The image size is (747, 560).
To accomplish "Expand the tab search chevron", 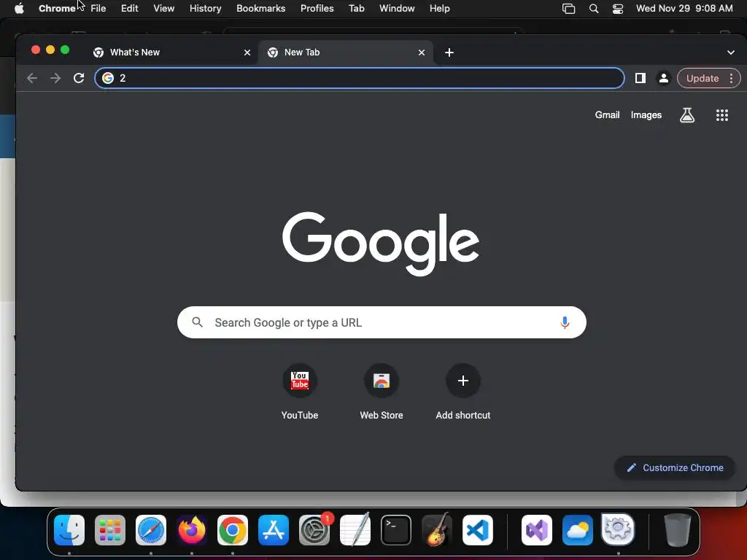I will click(731, 52).
